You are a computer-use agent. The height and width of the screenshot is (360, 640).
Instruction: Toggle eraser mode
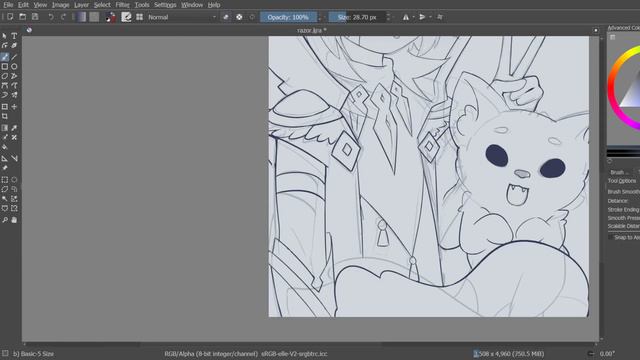[226, 17]
